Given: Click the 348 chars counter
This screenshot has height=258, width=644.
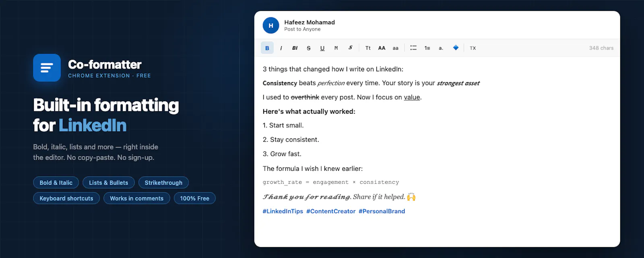Looking at the screenshot, I should pos(601,48).
